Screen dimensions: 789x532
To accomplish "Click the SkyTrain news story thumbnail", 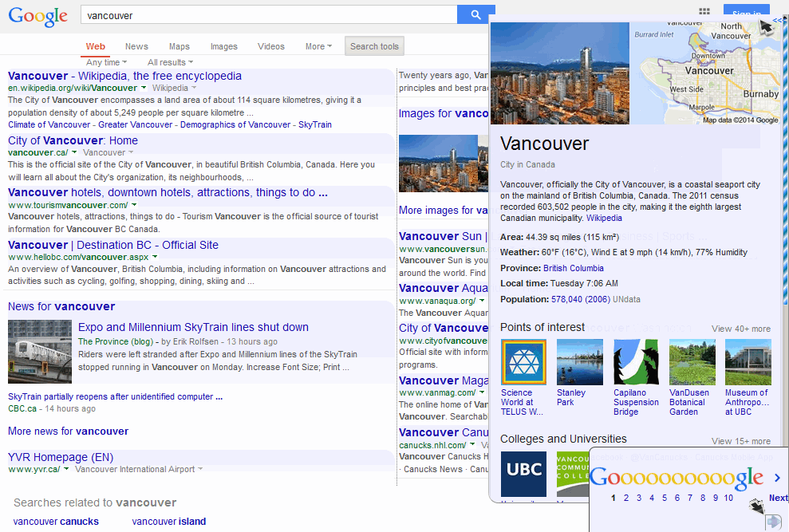I will tap(39, 351).
